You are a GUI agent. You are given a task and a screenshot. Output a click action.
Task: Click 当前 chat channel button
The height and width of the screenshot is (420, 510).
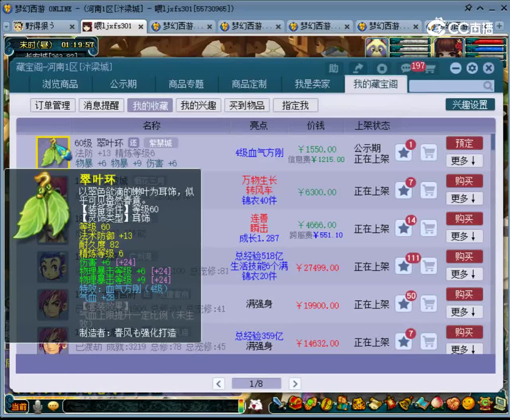coord(19,406)
